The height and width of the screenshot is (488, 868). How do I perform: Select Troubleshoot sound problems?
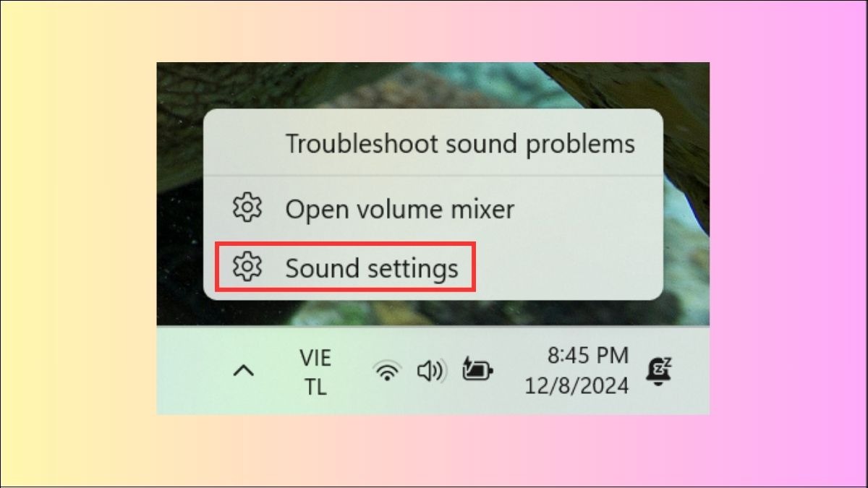click(x=460, y=143)
